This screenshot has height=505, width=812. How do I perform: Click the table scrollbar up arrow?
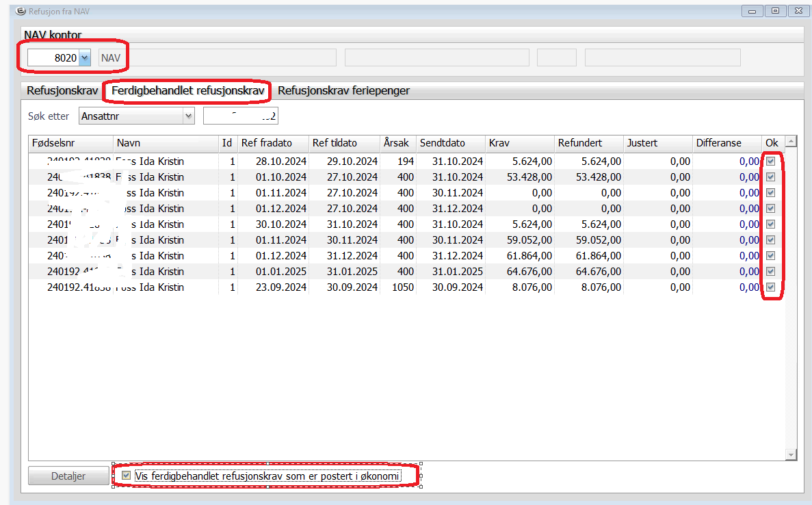click(791, 142)
